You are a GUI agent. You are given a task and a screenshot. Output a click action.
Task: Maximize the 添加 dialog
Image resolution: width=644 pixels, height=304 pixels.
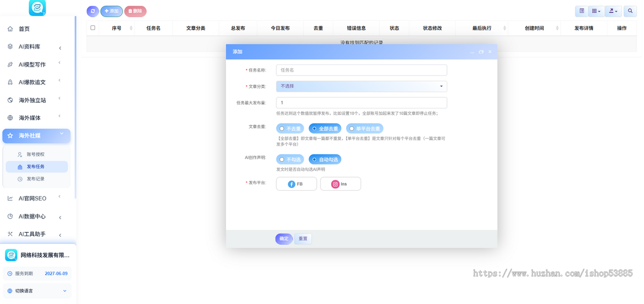pyautogui.click(x=481, y=52)
